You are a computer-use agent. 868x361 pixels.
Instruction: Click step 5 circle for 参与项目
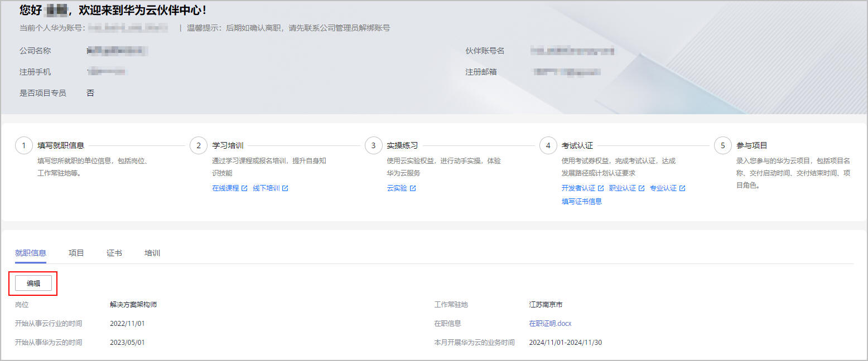723,146
